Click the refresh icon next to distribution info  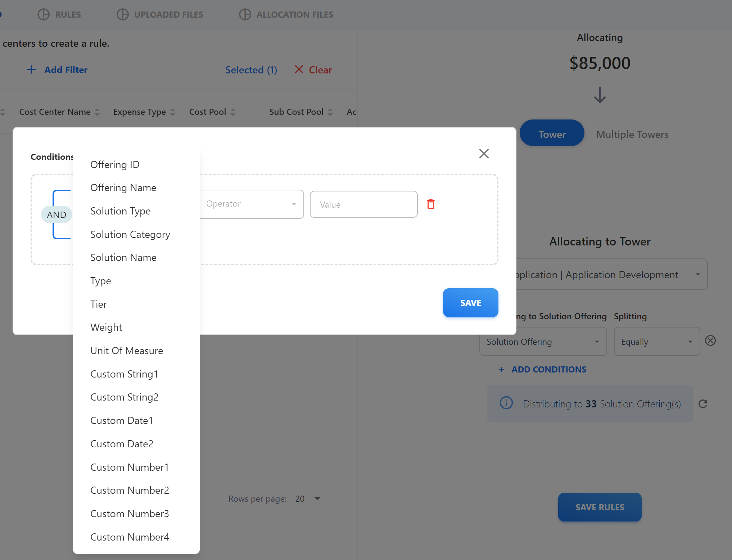[703, 404]
